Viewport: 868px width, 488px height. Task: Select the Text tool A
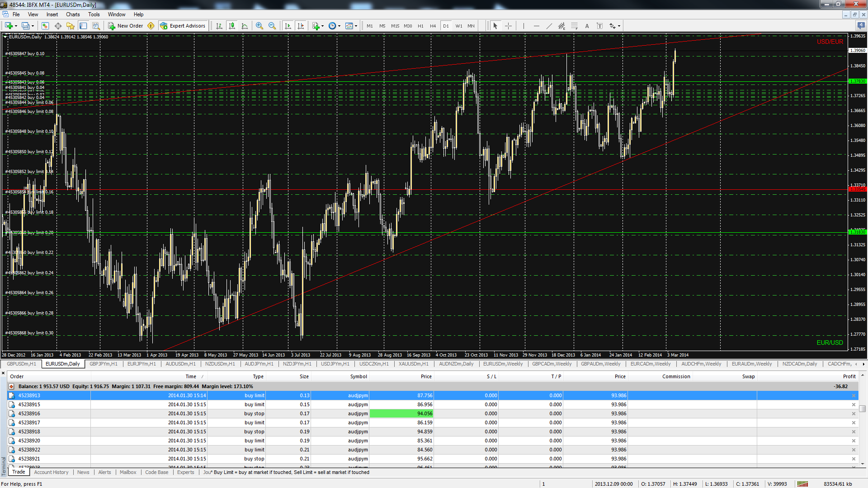pyautogui.click(x=587, y=26)
